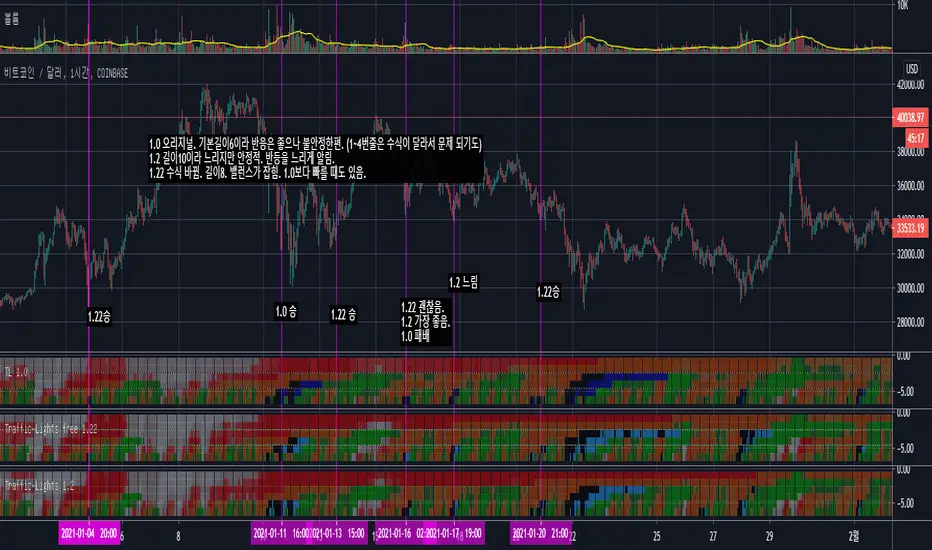Select the 1.2 느림 annotation label

click(464, 282)
